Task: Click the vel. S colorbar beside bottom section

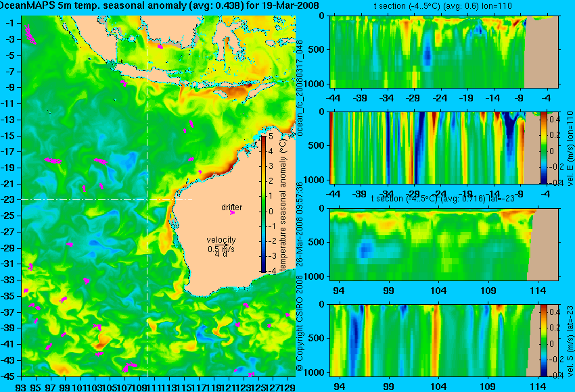Action: (544, 341)
